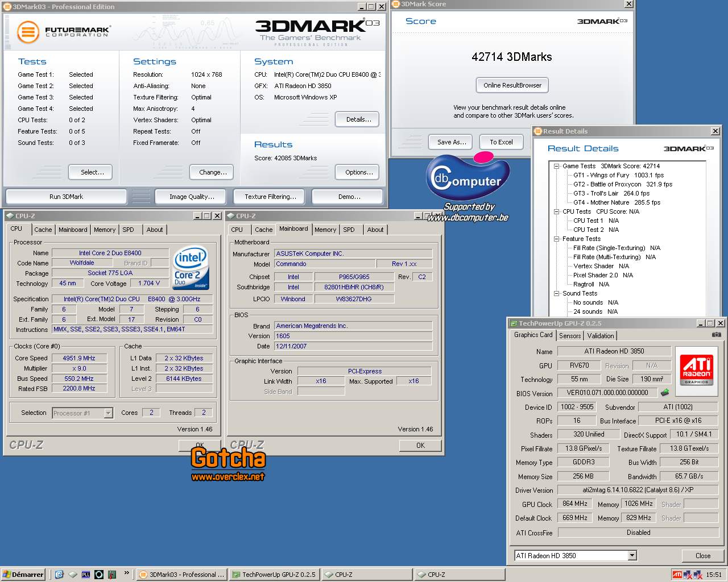Click the Save As... button
728x582 pixels.
point(452,142)
